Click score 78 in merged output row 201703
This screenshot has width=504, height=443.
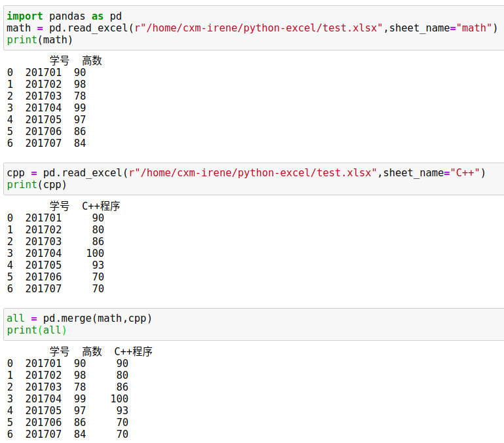point(80,387)
